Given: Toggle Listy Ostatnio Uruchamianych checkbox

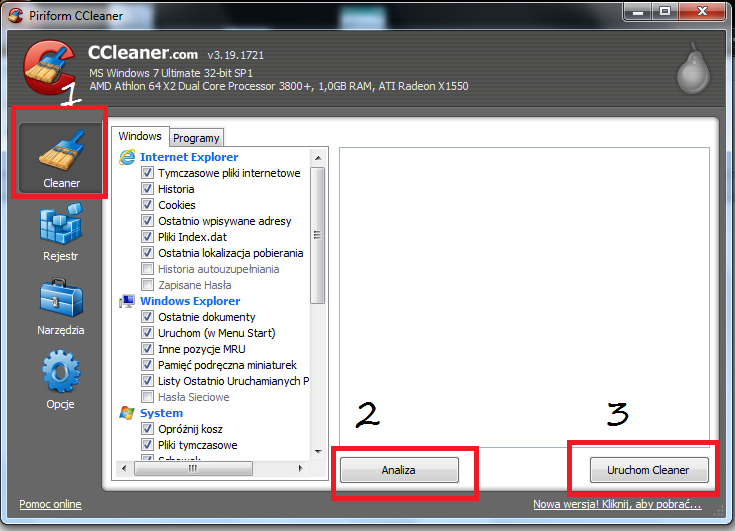Looking at the screenshot, I should (x=147, y=381).
